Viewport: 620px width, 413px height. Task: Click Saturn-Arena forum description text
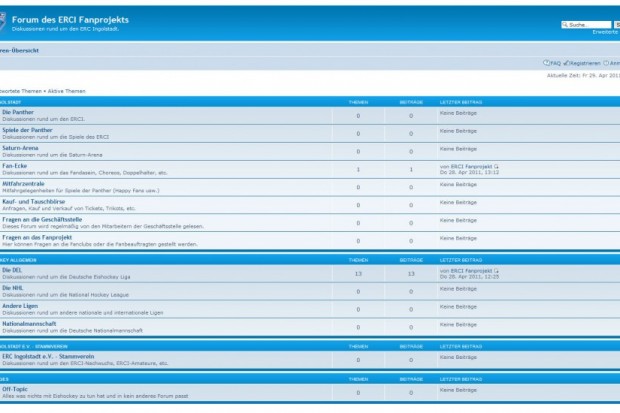click(52, 155)
